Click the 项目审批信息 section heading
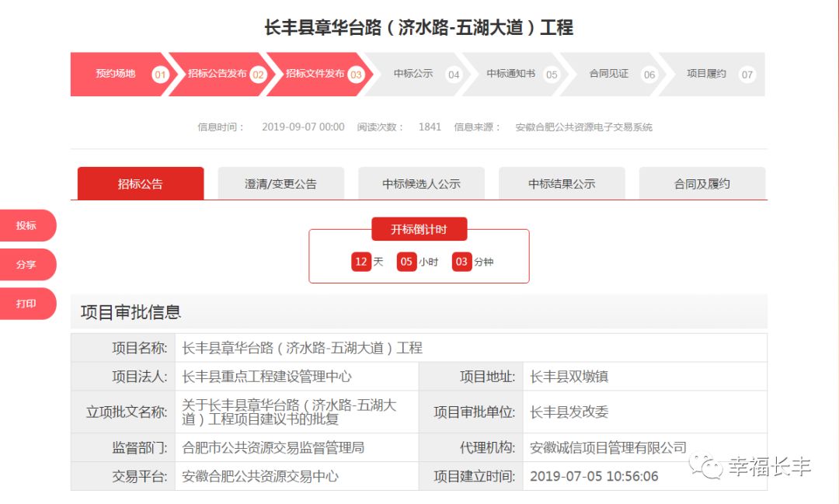This screenshot has width=839, height=504. (x=131, y=312)
